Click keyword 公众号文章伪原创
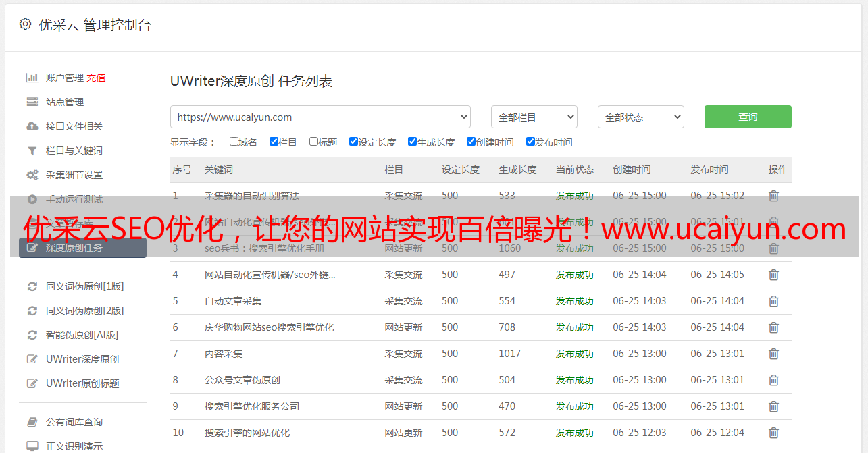This screenshot has width=868, height=453. (x=242, y=380)
